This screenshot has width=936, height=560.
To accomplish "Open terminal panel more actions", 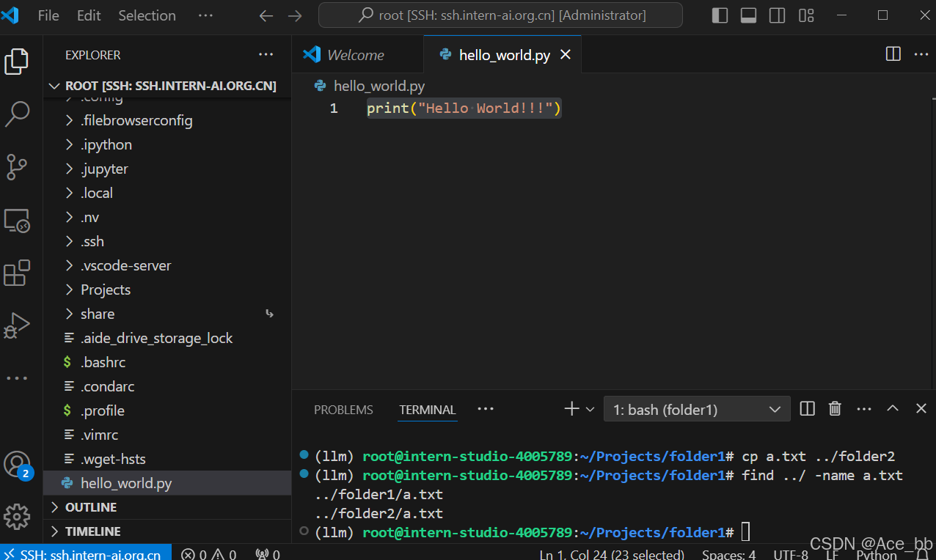I will pyautogui.click(x=864, y=409).
